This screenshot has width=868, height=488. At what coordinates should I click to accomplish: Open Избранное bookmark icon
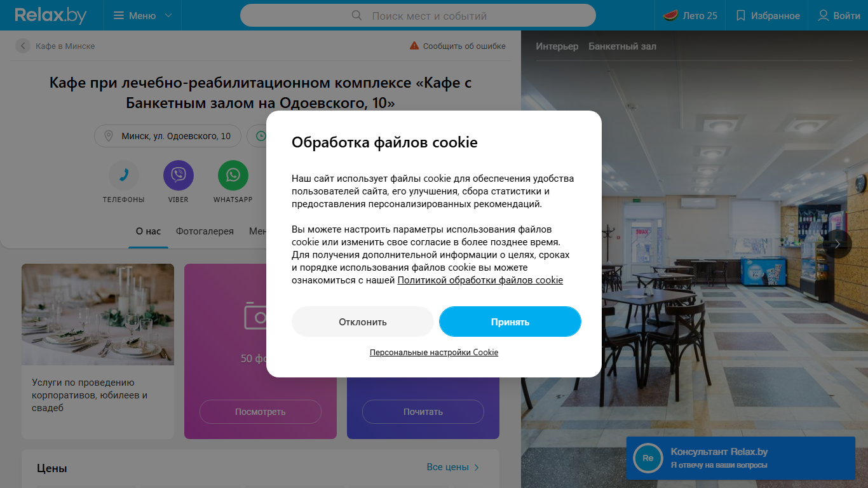[740, 15]
